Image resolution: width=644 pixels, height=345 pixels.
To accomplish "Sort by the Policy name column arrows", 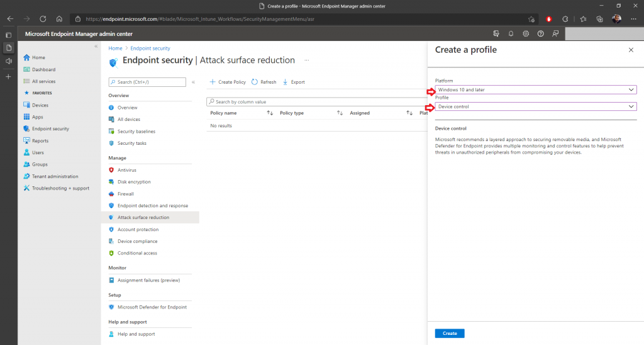I will 270,113.
